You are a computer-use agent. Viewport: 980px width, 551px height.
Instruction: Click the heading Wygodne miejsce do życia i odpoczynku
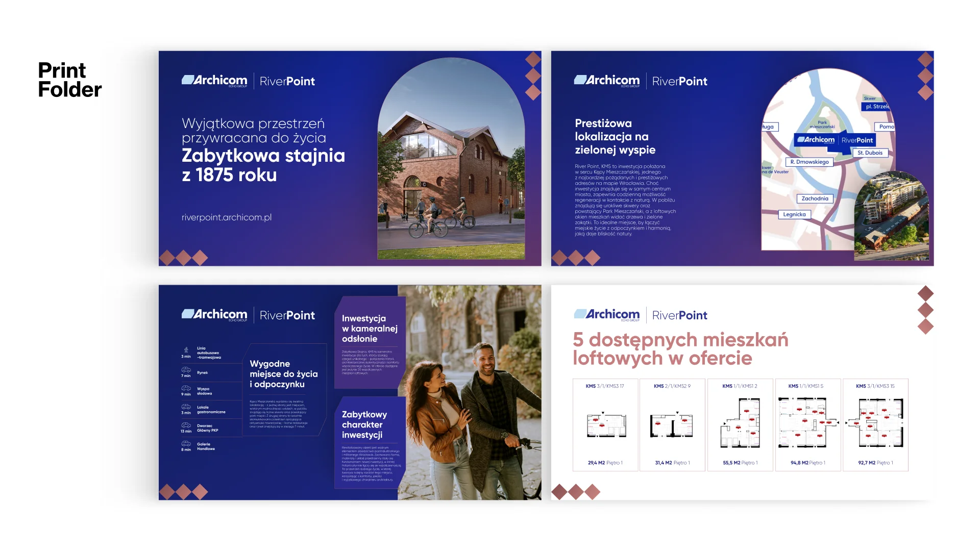tap(284, 374)
